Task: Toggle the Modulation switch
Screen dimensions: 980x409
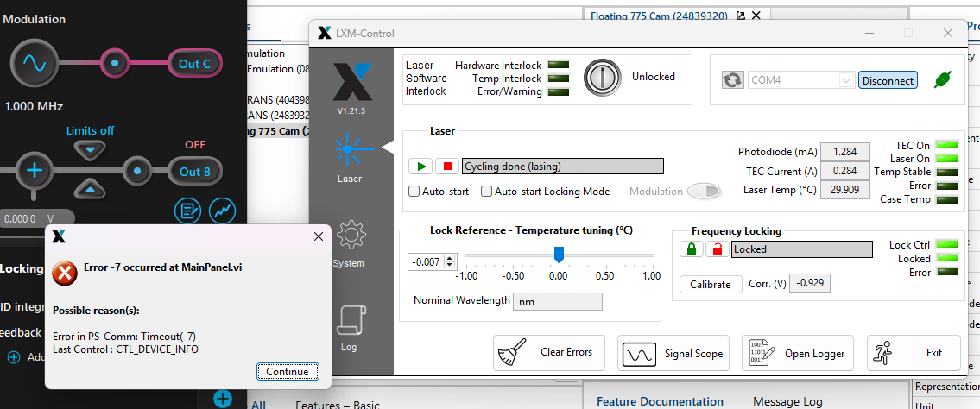Action: click(x=704, y=192)
